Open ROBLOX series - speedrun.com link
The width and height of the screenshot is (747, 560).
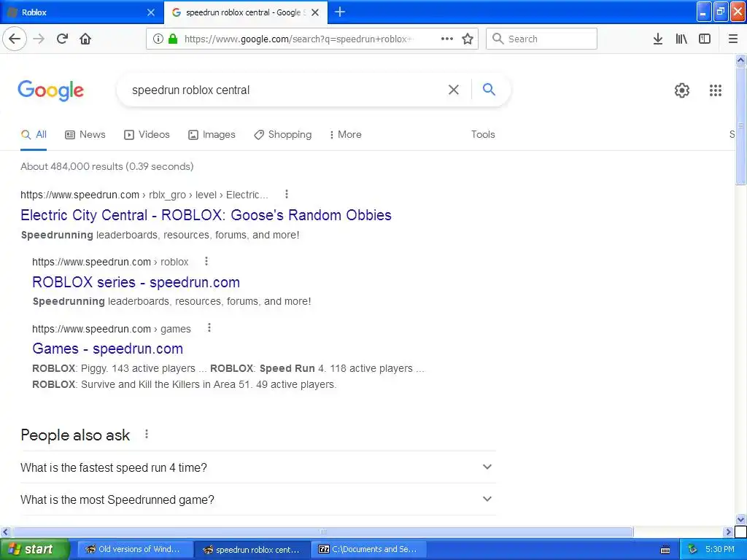pyautogui.click(x=136, y=282)
